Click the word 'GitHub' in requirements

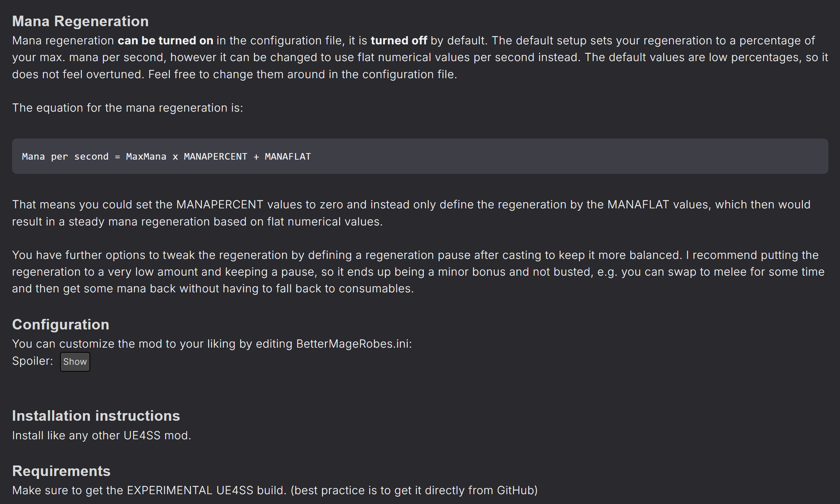(515, 490)
